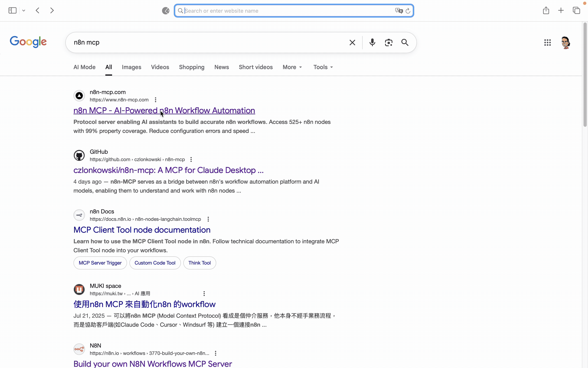Switch to the AI Mode tab
Image resolution: width=588 pixels, height=368 pixels.
tap(84, 67)
